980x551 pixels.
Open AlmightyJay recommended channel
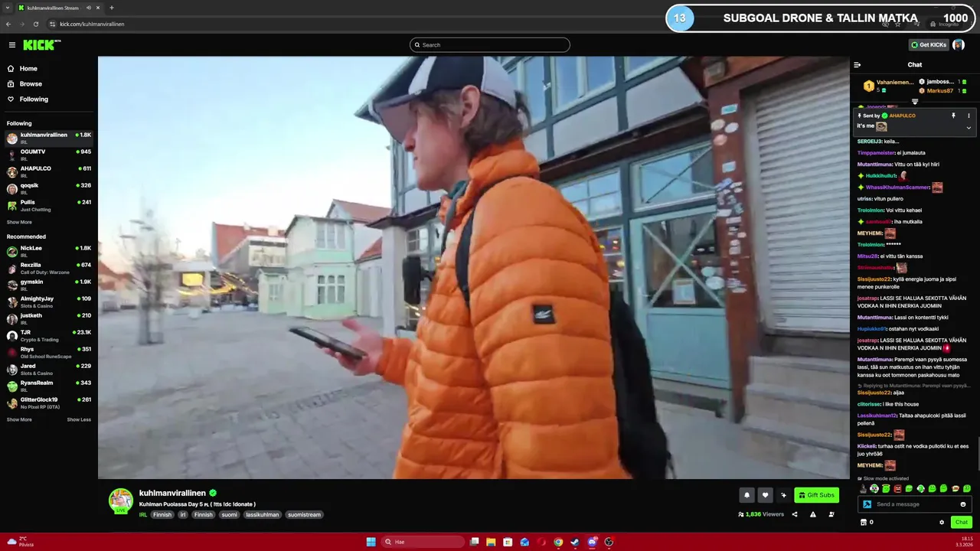48,302
